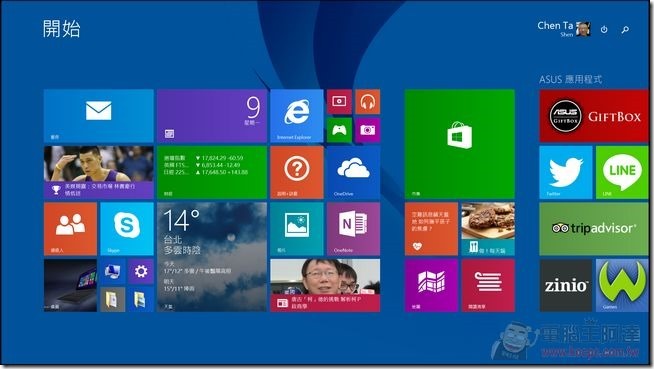This screenshot has width=654, height=369.
Task: Open the Health & Fitness heart tile
Action: point(431,229)
